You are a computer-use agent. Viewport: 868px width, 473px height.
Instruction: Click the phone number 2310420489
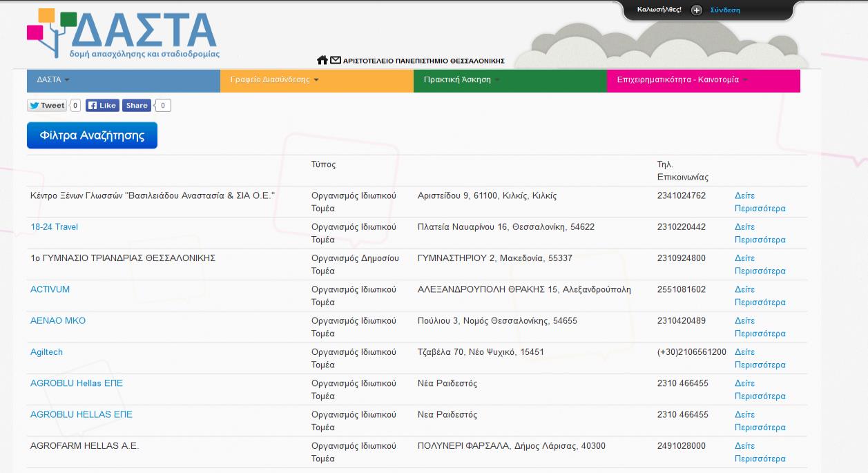682,320
